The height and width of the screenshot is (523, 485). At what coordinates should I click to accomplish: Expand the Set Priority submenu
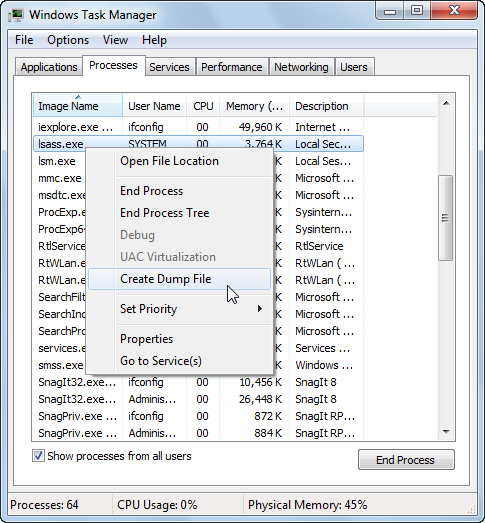179,309
